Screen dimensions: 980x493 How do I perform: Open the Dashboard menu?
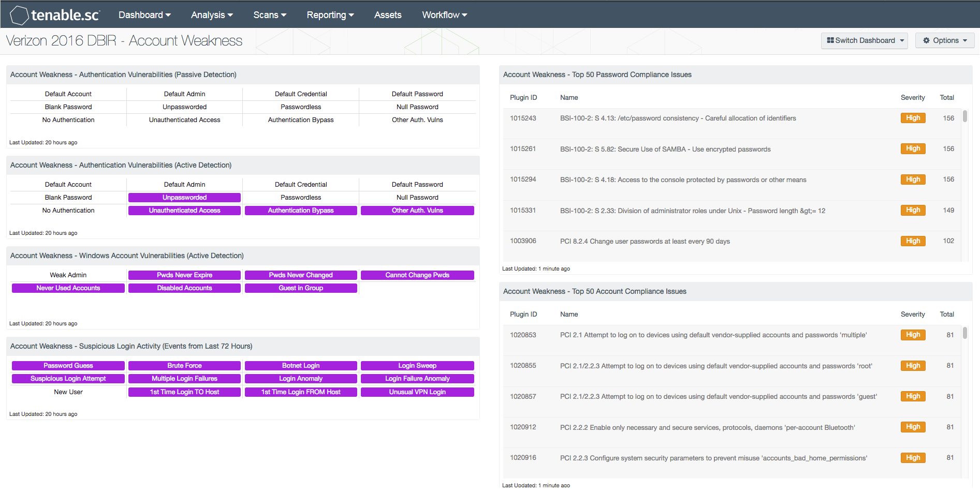[144, 15]
